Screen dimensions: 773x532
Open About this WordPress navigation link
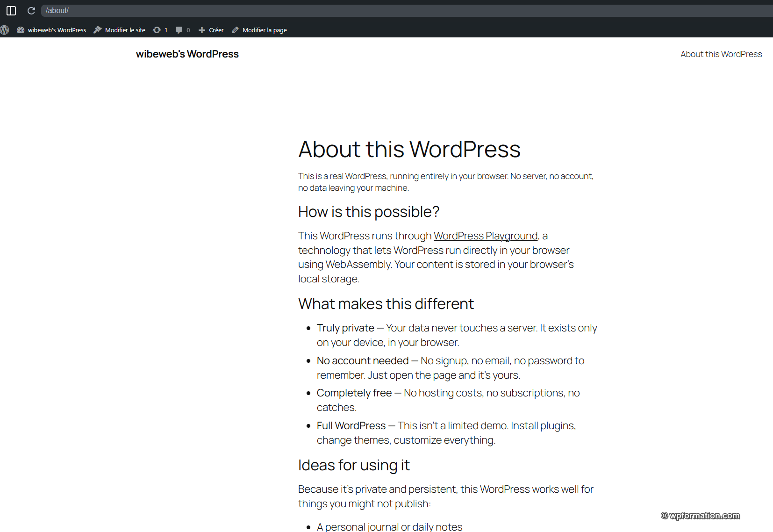click(721, 54)
